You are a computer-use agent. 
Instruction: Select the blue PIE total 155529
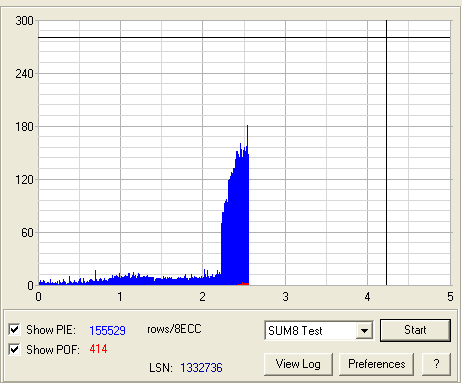click(107, 330)
